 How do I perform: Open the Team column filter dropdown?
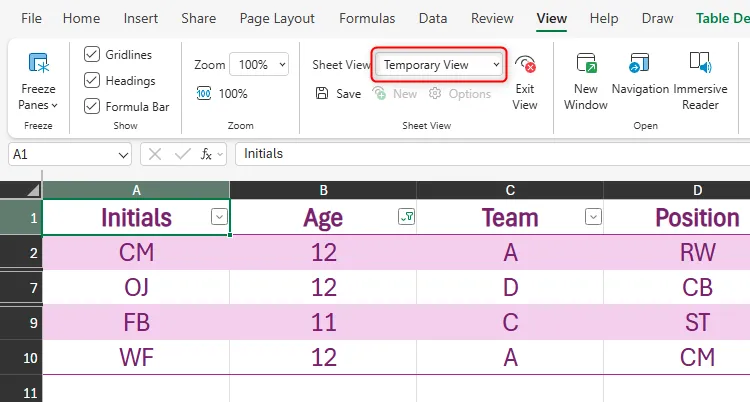click(x=593, y=217)
